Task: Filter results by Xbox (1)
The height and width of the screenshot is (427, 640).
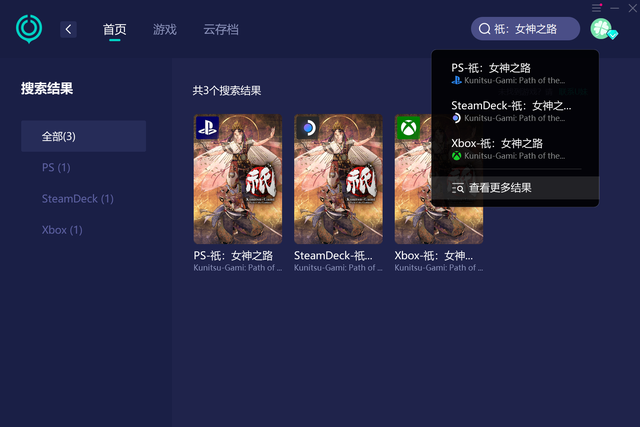Action: pos(62,230)
